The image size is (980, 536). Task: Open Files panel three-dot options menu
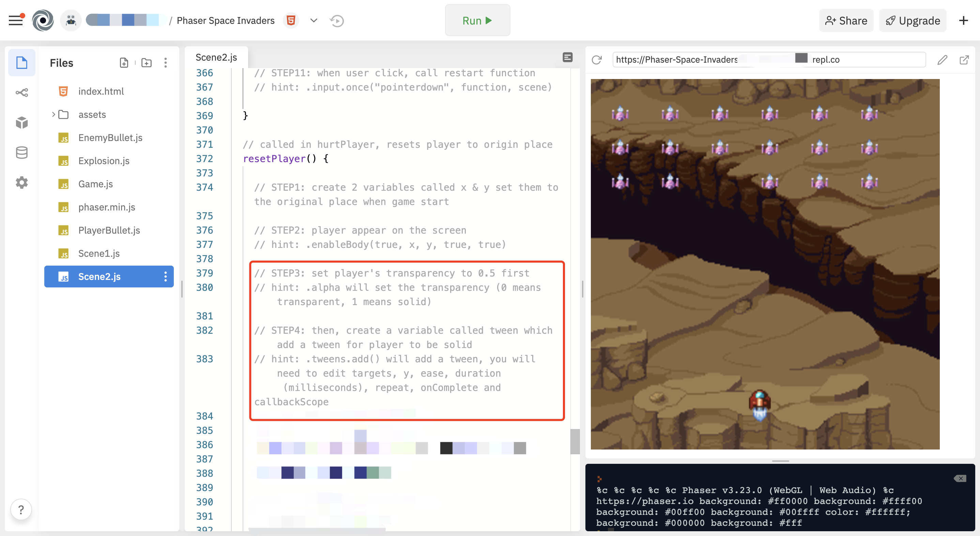(166, 63)
